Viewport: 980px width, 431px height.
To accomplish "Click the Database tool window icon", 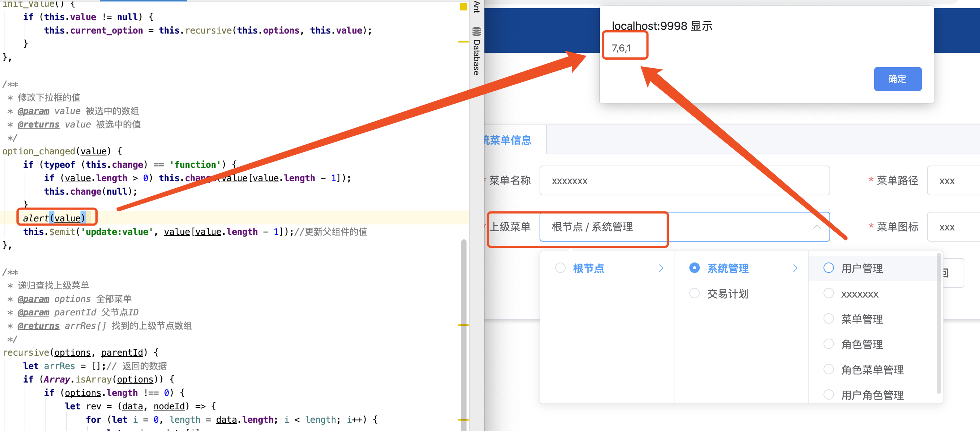I will [476, 31].
